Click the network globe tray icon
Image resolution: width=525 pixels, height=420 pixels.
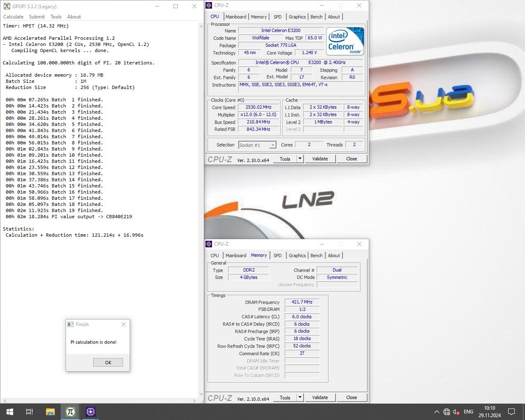447,412
